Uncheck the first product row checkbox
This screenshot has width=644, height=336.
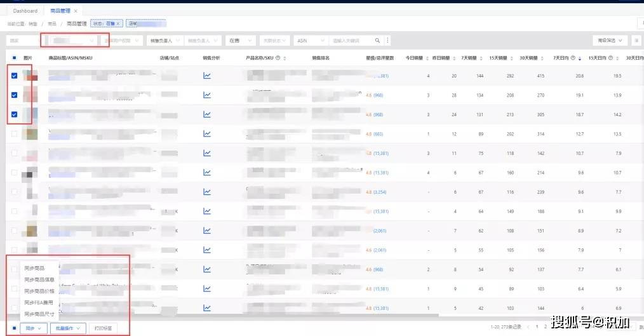tap(14, 76)
